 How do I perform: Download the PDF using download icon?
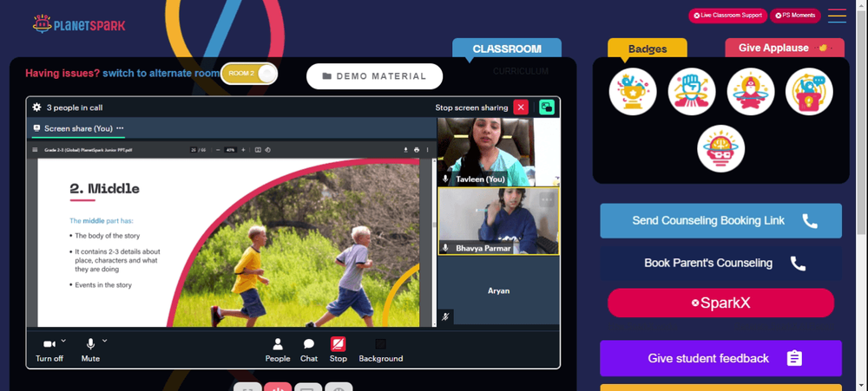(x=405, y=149)
